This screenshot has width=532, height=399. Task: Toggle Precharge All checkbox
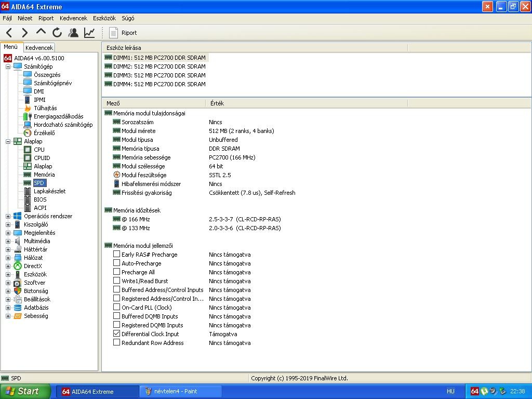[x=116, y=272]
